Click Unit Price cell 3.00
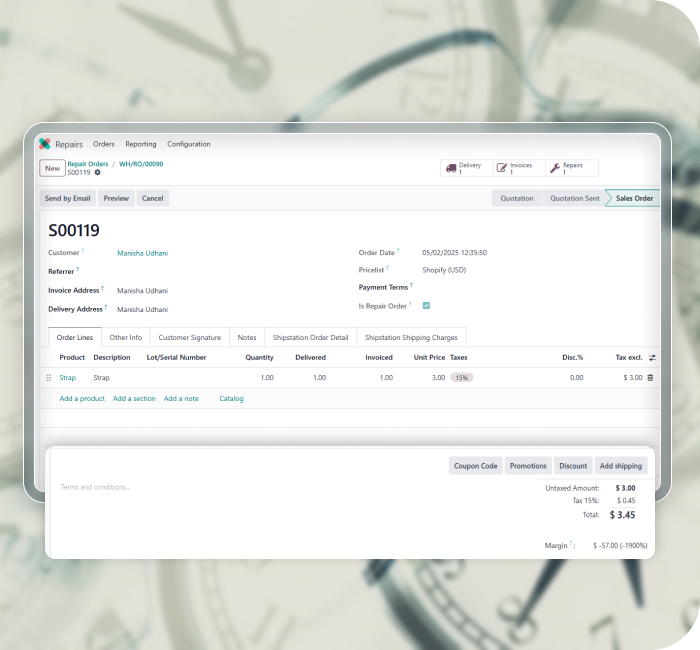The height and width of the screenshot is (650, 700). point(438,378)
